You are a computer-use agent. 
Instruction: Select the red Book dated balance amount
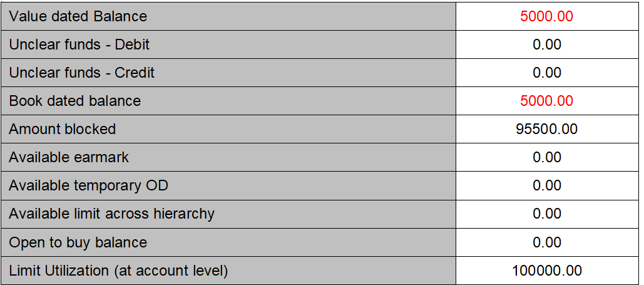(x=546, y=101)
